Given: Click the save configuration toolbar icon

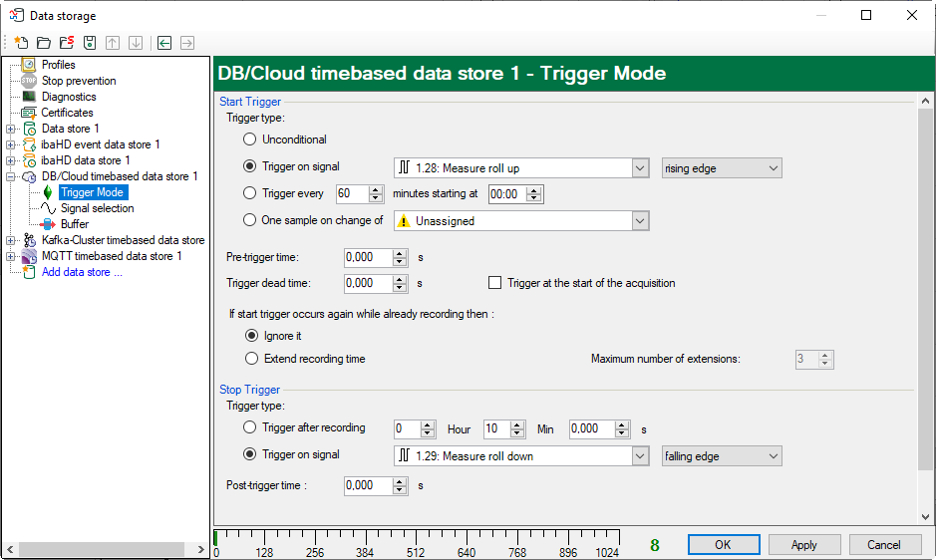Looking at the screenshot, I should click(x=90, y=43).
